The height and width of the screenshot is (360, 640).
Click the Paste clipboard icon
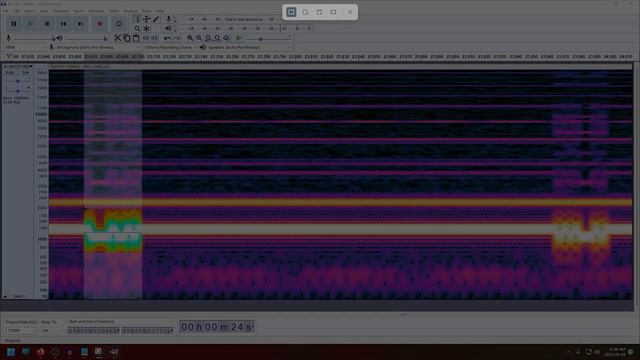(x=136, y=38)
